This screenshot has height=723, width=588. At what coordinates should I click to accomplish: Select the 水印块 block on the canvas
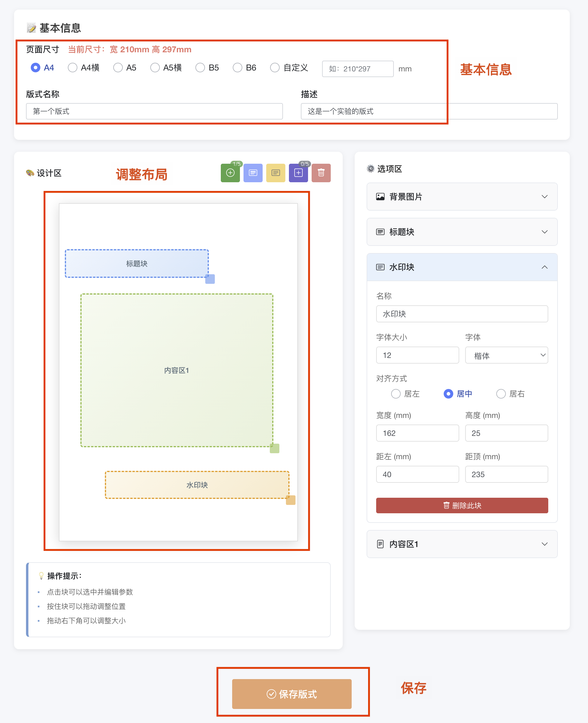point(197,485)
